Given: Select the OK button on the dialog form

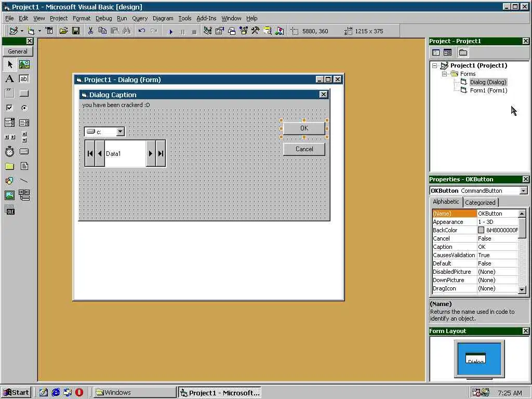Looking at the screenshot, I should coord(304,128).
